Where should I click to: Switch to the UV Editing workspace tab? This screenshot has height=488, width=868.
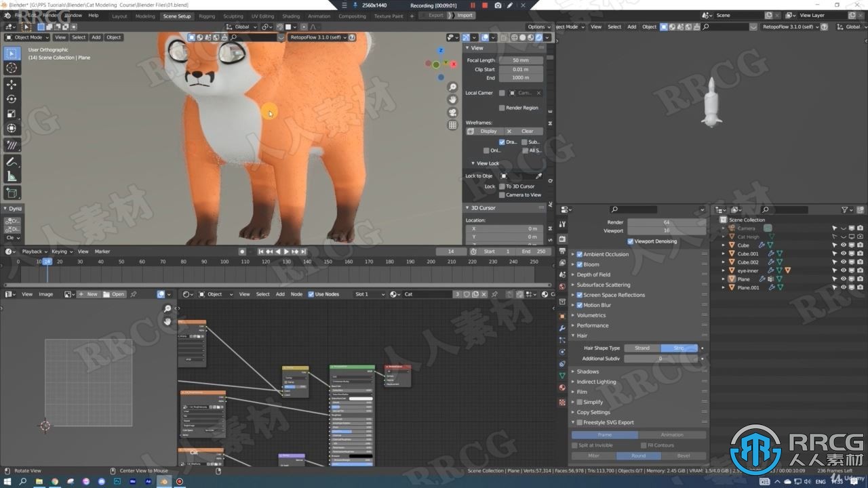click(262, 16)
